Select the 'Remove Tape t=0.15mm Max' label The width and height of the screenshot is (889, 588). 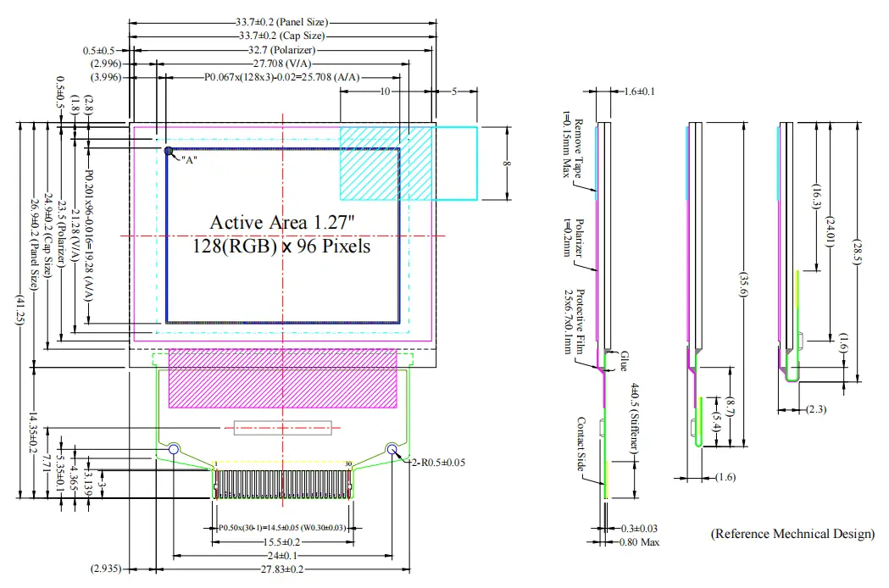tap(572, 145)
